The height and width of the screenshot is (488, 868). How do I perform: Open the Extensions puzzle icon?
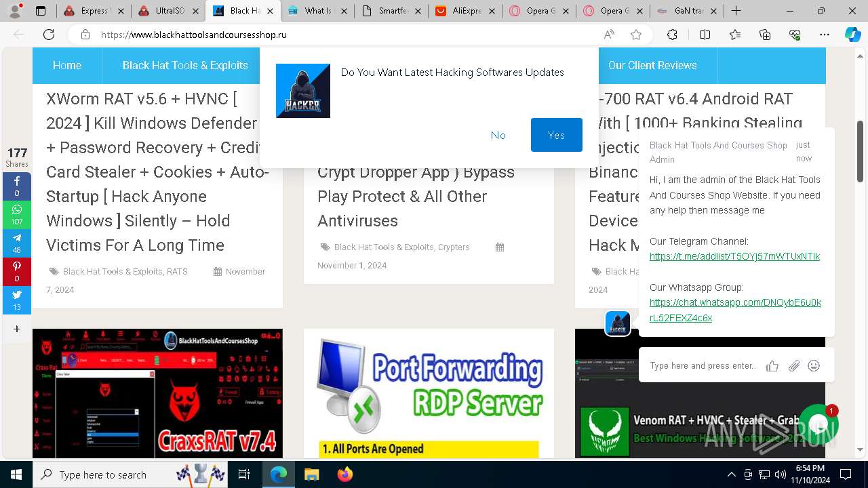672,35
